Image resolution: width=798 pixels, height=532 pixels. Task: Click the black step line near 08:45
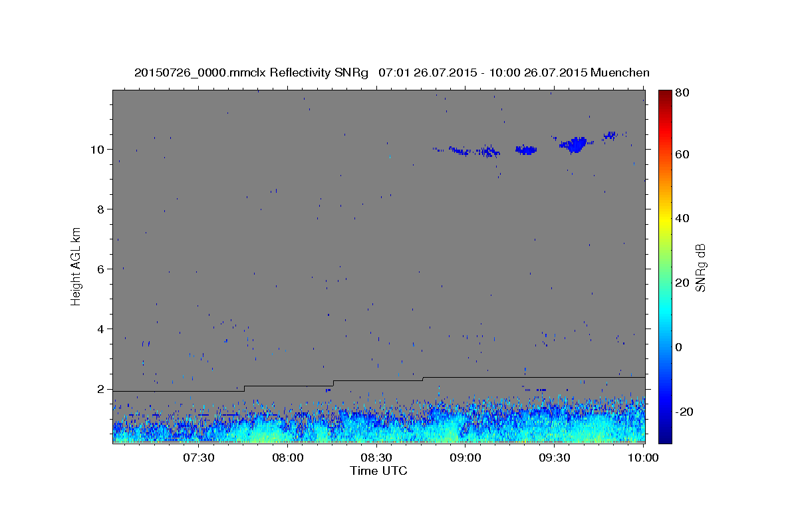[423, 379]
